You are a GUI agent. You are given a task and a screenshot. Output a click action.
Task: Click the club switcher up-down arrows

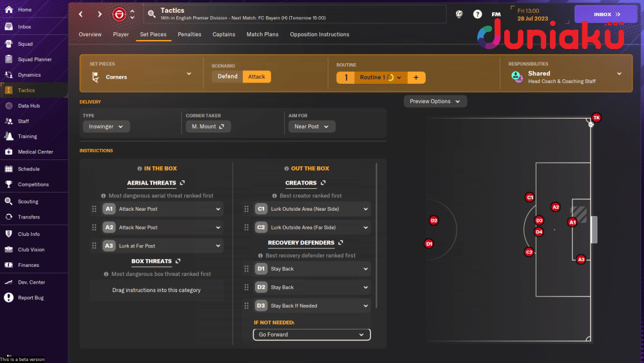point(132,14)
